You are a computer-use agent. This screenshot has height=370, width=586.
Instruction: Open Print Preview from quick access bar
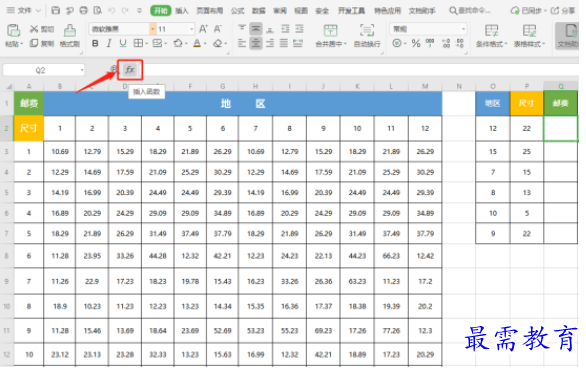click(98, 10)
